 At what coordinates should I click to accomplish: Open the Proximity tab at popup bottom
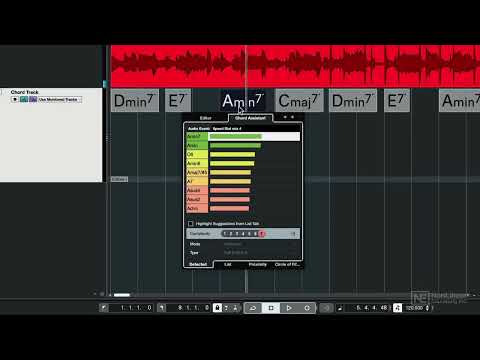(x=257, y=264)
